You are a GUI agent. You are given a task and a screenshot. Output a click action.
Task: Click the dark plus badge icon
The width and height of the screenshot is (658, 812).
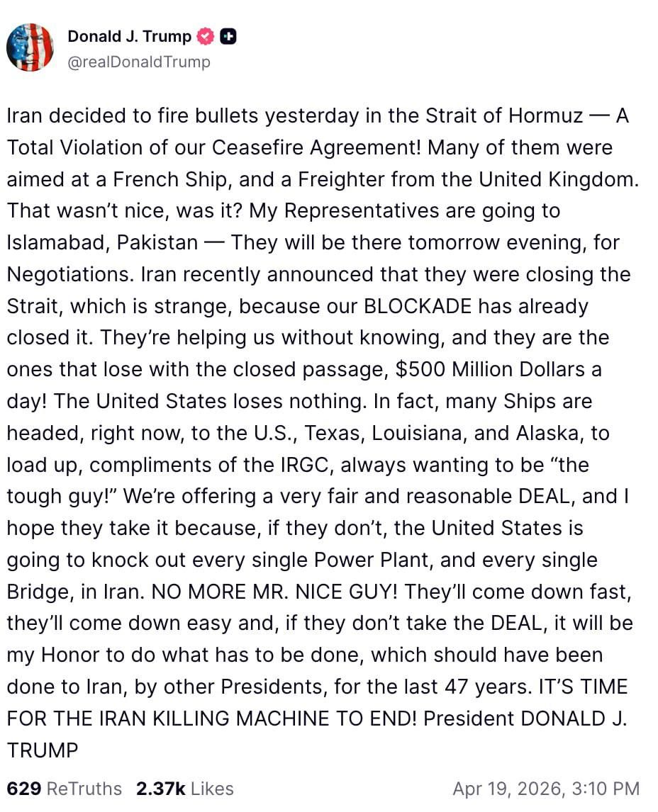tap(228, 36)
